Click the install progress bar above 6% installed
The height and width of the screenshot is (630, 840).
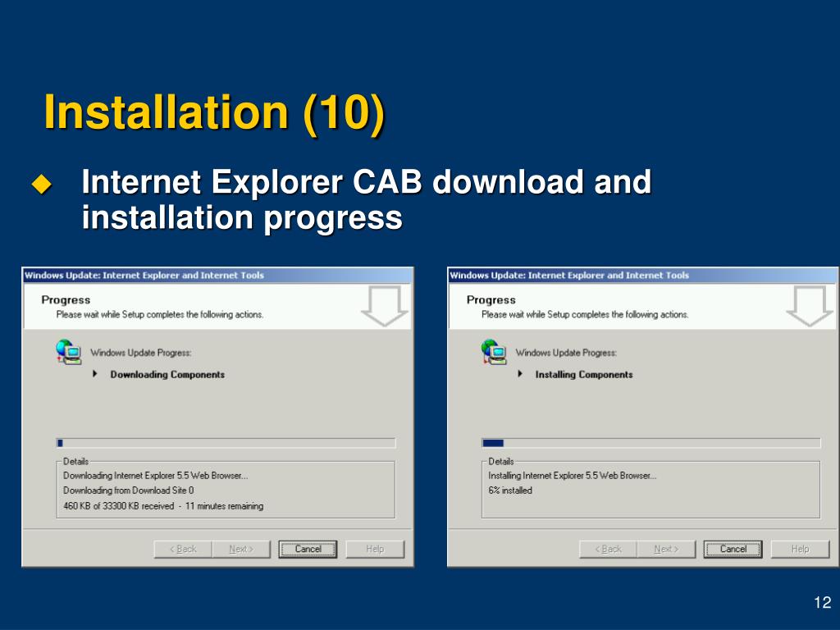pos(651,443)
